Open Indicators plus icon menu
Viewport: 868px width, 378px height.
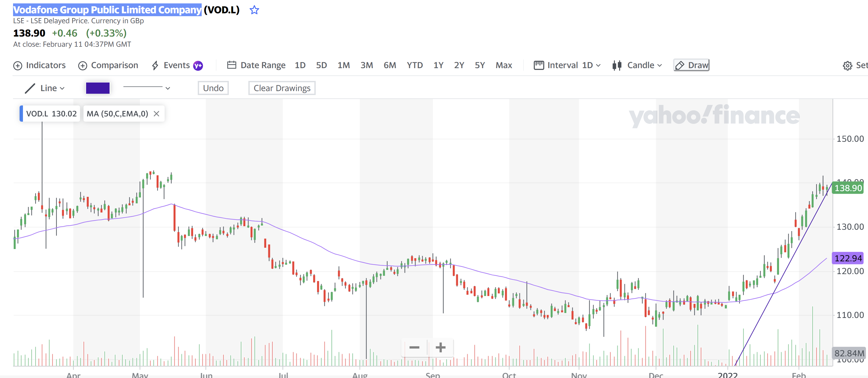(x=17, y=66)
